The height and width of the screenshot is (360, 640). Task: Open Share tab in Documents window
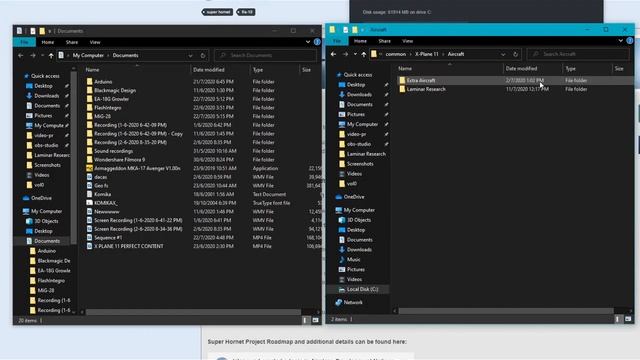point(71,42)
